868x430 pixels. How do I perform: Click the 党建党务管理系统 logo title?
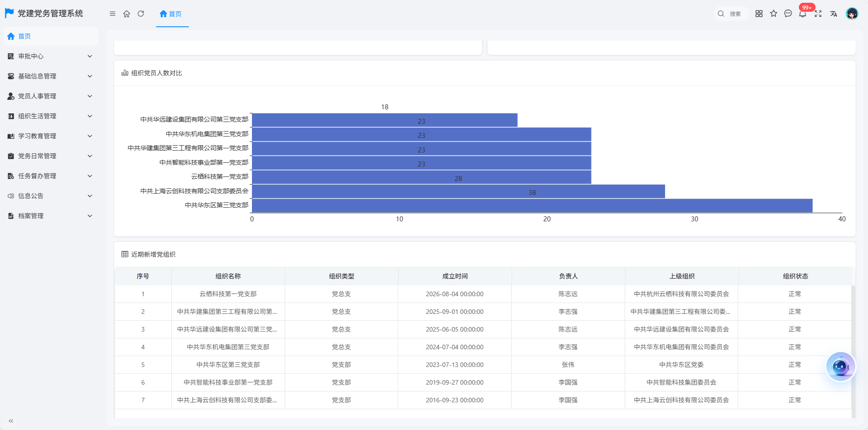click(x=50, y=14)
